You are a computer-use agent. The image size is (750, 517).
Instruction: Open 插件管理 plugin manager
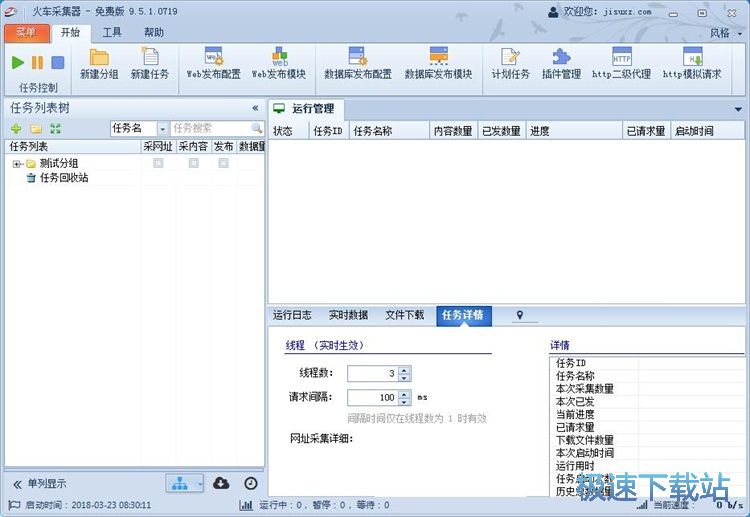point(561,62)
